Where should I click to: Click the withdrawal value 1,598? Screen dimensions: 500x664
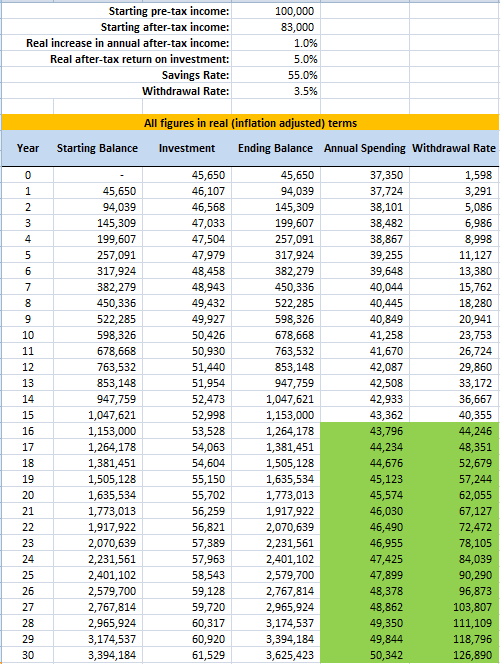tap(478, 175)
